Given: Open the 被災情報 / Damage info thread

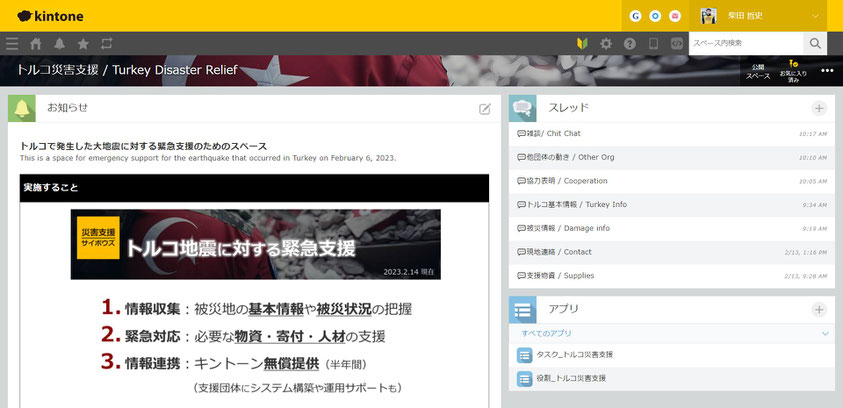Looking at the screenshot, I should click(672, 228).
